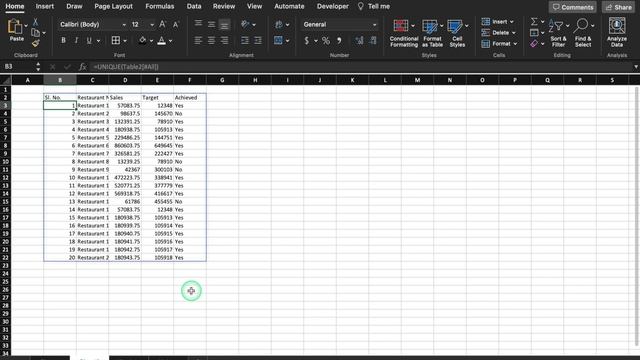Click the Delete cells button

point(498,33)
